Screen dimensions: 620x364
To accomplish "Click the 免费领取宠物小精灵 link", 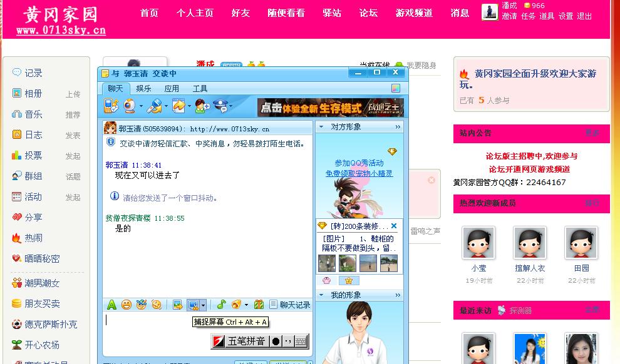I will coord(359,173).
